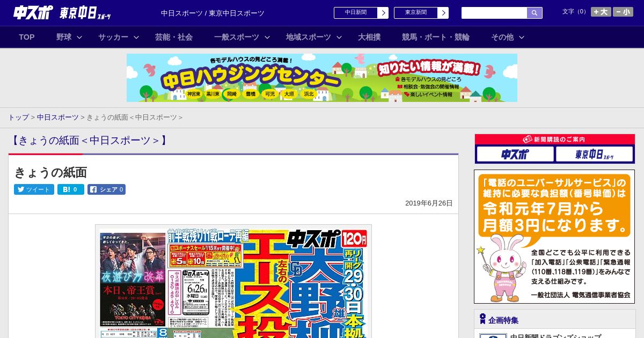This screenshot has height=338, width=644.
Task: Share with Twitter ツイート button
Action: coord(34,189)
